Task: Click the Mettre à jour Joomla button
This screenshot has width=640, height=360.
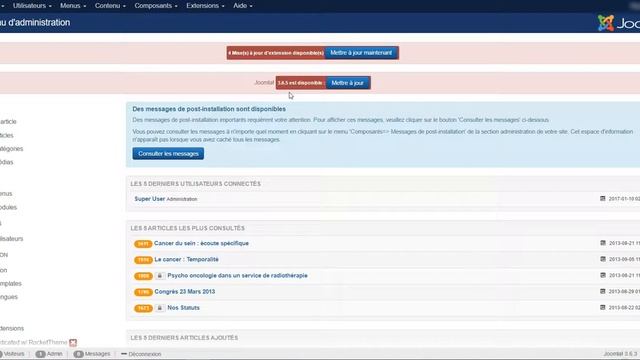Action: (348, 83)
